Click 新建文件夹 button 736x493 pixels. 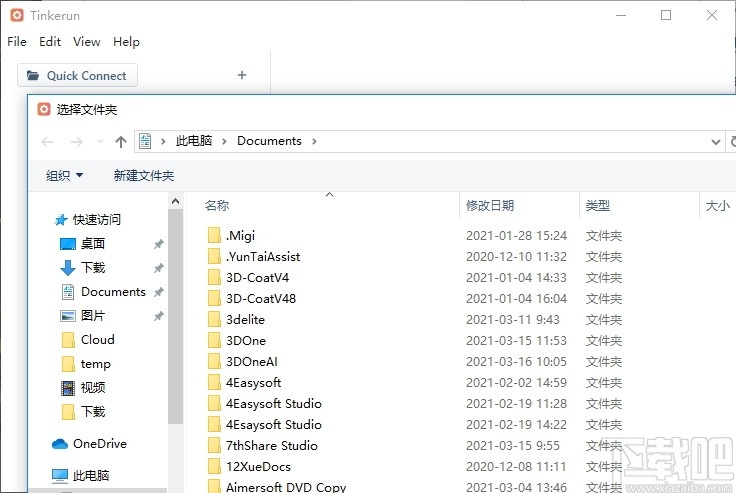pos(144,176)
